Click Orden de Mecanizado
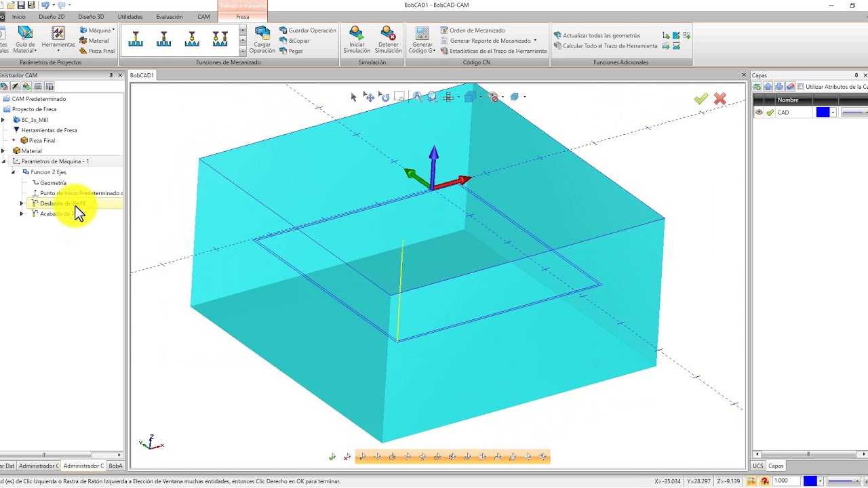The width and height of the screenshot is (868, 488). coord(473,30)
